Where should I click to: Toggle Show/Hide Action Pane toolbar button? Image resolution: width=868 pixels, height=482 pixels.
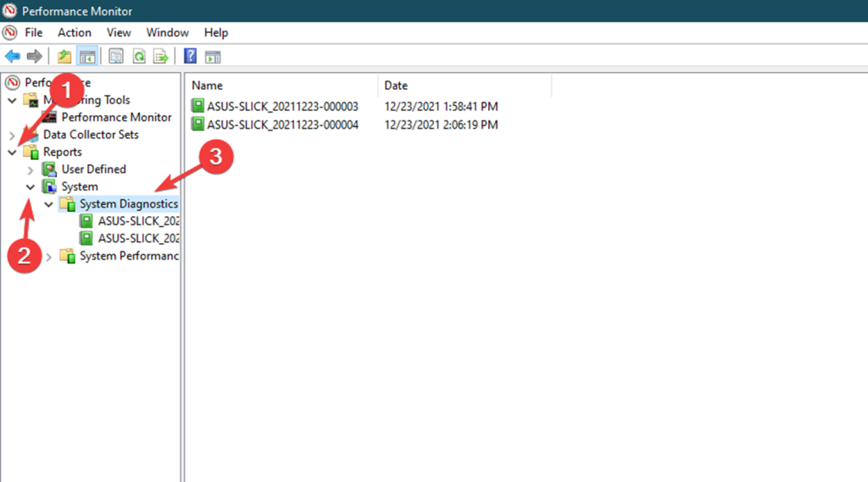pos(213,57)
